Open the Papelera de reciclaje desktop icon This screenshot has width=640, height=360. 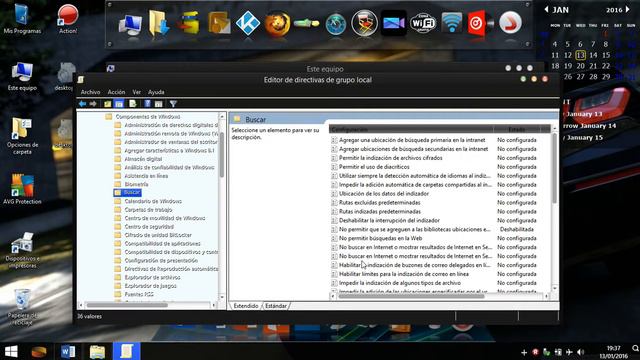point(22,307)
